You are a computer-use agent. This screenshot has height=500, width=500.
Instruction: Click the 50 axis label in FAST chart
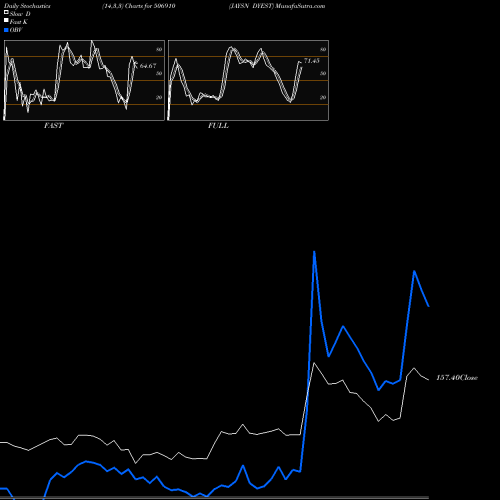pos(159,73)
